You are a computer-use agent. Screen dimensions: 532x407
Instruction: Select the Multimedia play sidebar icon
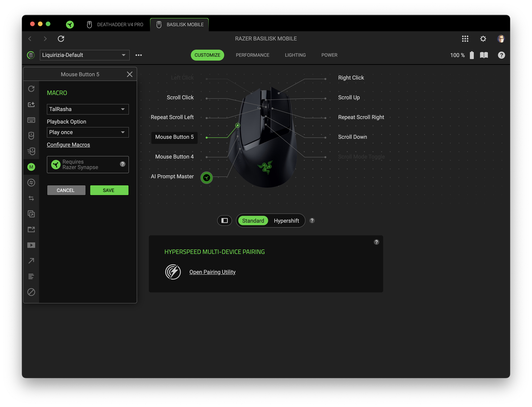click(x=31, y=245)
